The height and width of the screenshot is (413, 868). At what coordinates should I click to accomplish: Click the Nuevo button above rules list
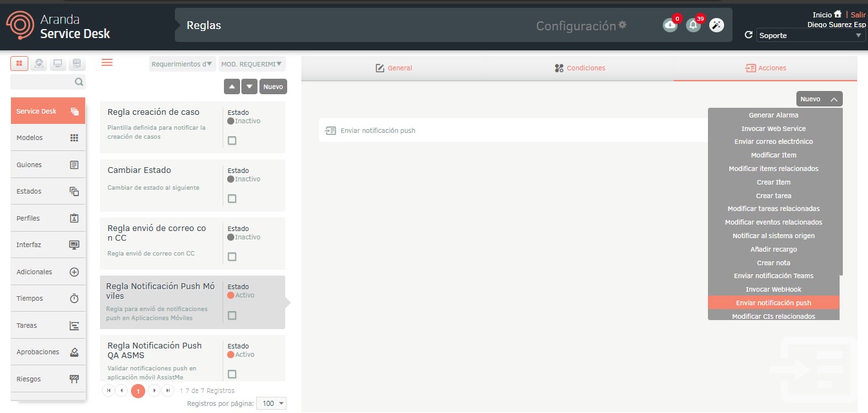click(x=273, y=86)
